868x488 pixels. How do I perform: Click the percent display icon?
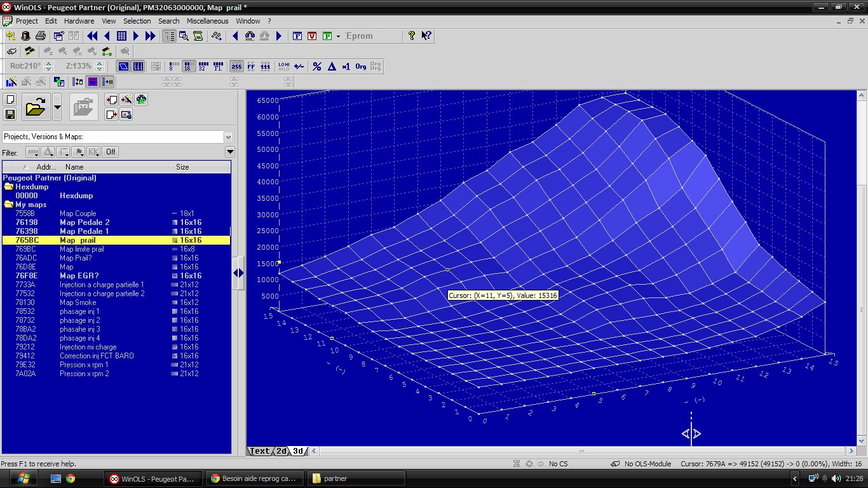click(x=317, y=66)
